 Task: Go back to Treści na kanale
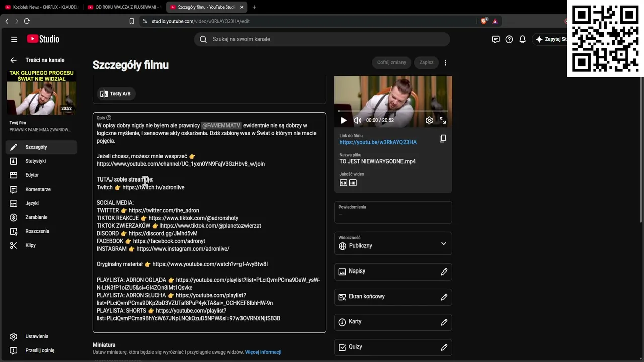tap(14, 60)
